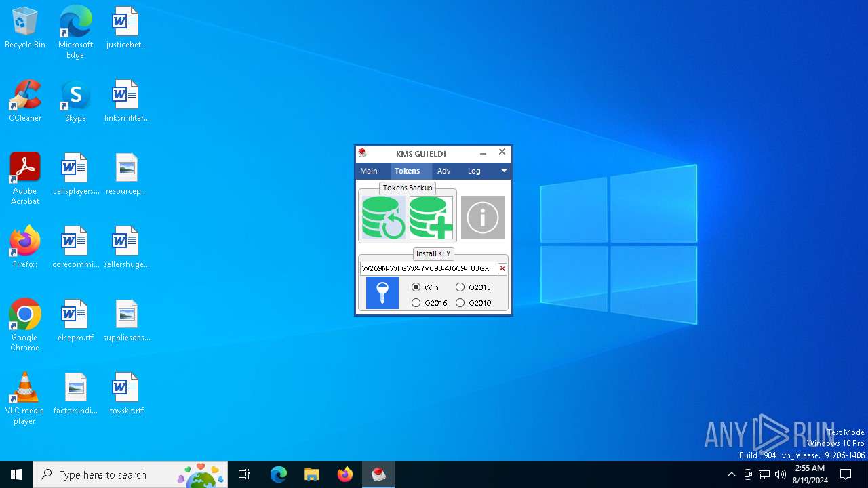Click the taskbar search box
This screenshot has height=488, width=868.
pos(130,474)
